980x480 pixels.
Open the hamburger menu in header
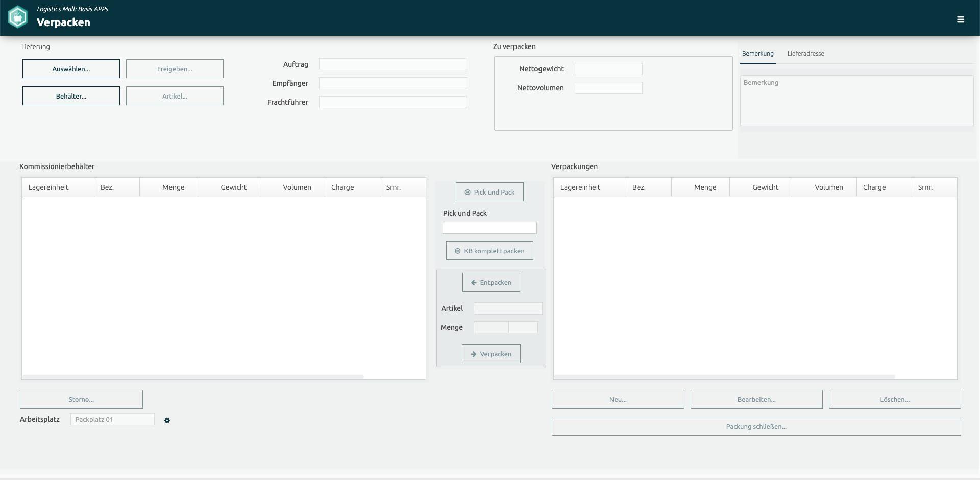tap(960, 19)
